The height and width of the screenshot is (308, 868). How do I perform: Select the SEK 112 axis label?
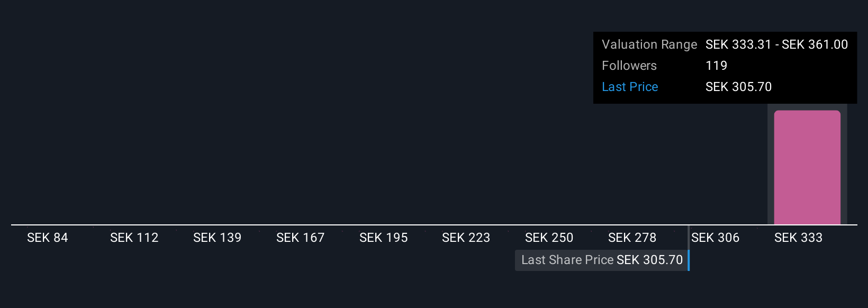pos(134,238)
